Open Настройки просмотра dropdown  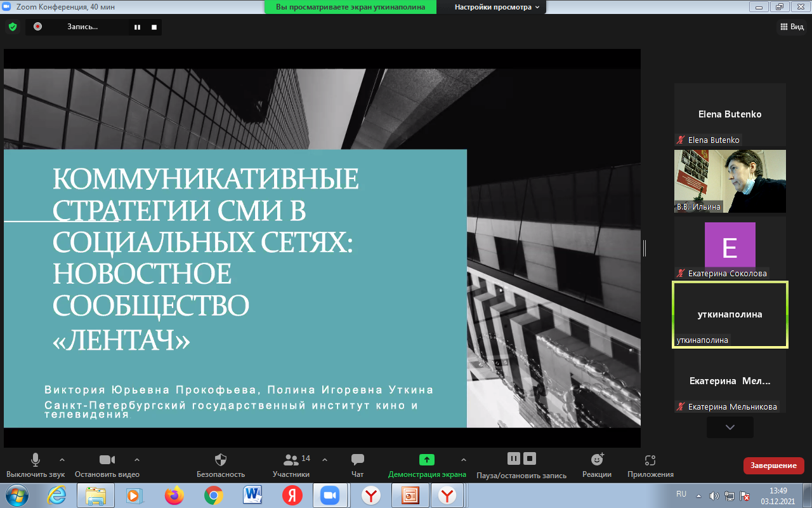pyautogui.click(x=497, y=7)
